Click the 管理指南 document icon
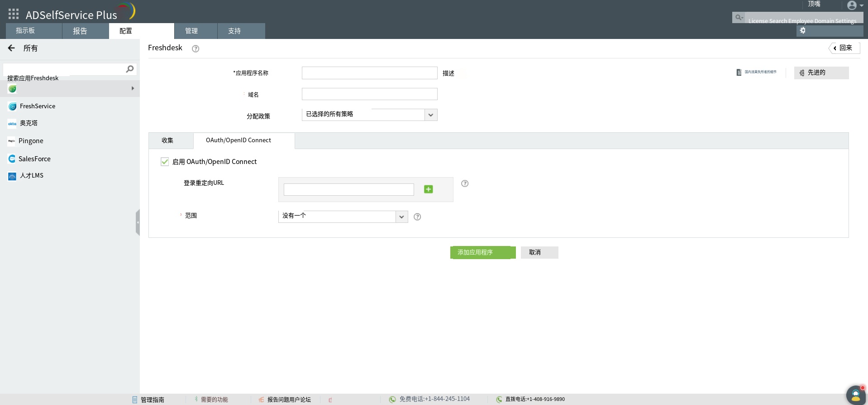 tap(134, 400)
